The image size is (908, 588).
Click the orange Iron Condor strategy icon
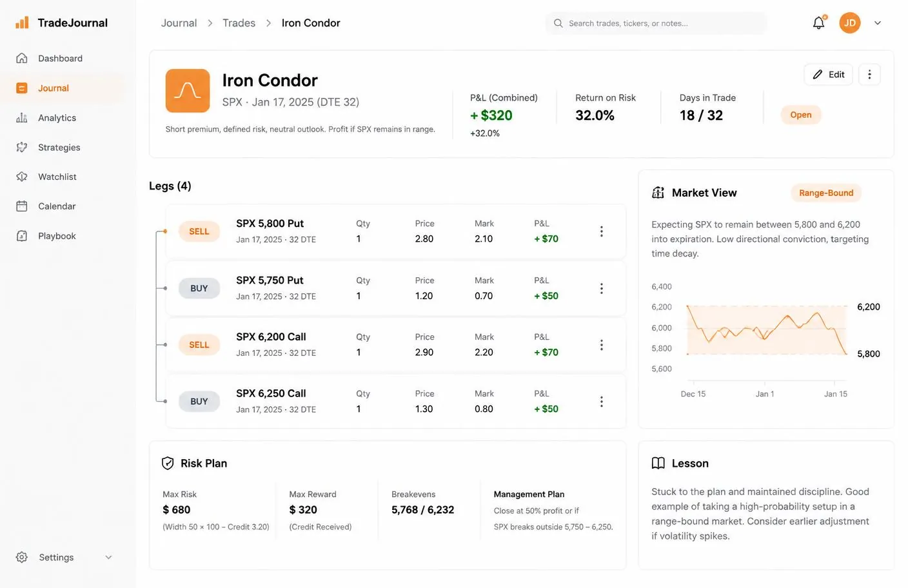(x=188, y=91)
